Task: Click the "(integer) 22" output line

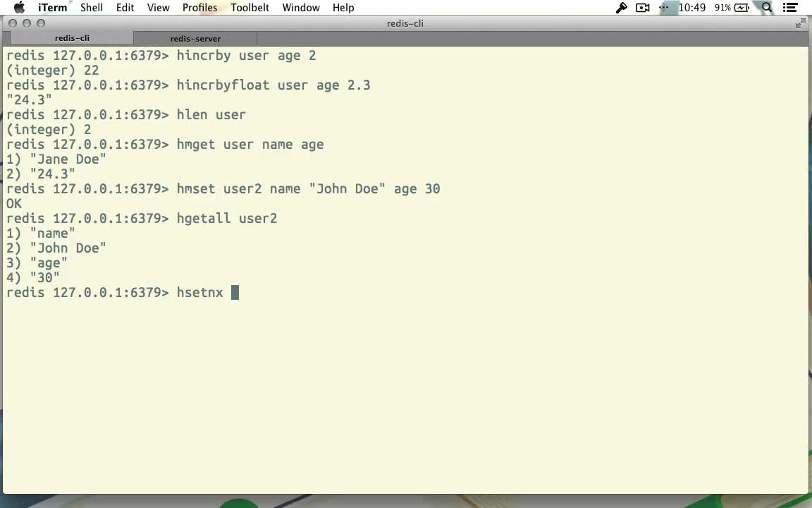Action: pyautogui.click(x=52, y=71)
